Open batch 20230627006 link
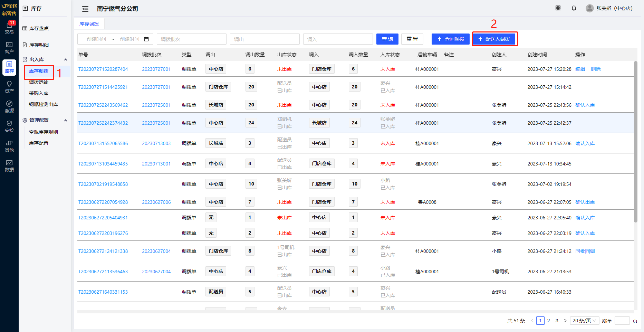 pos(156,202)
